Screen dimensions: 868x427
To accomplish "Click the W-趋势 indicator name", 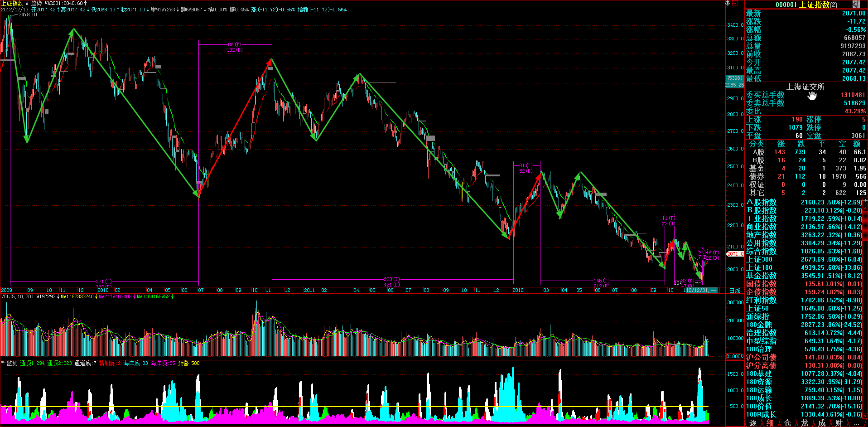I will click(x=34, y=3).
